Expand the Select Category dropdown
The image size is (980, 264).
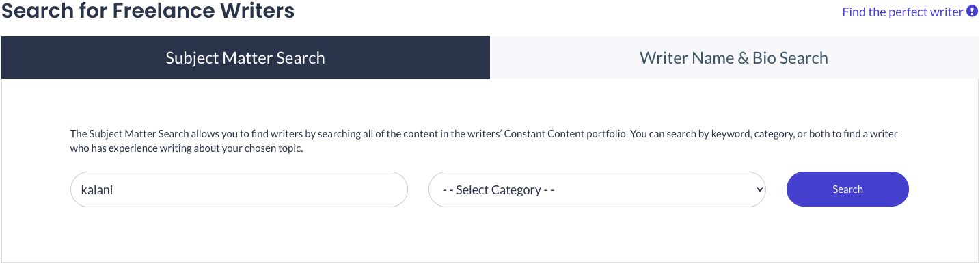597,189
